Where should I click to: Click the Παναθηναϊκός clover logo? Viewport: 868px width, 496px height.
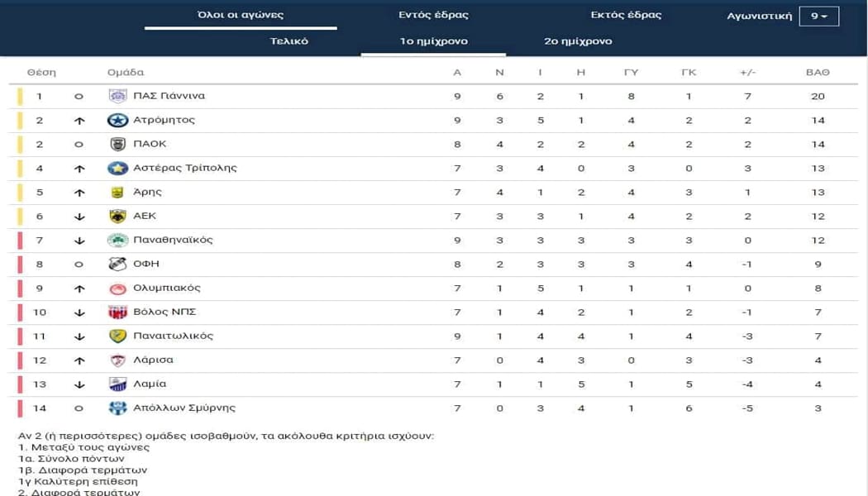tap(117, 240)
